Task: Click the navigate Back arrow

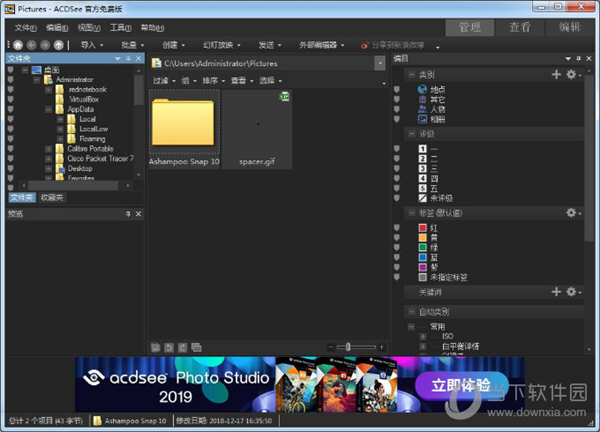Action: click(x=32, y=45)
